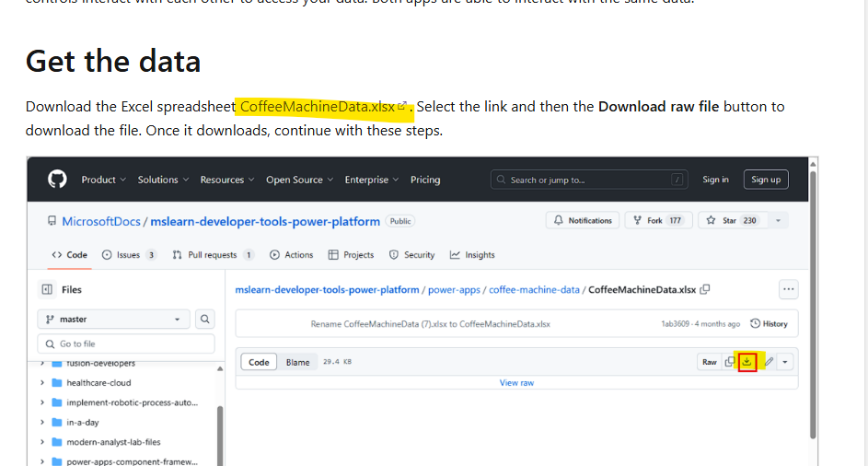
Task: Open the power-apps breadcrumb link
Action: [454, 290]
